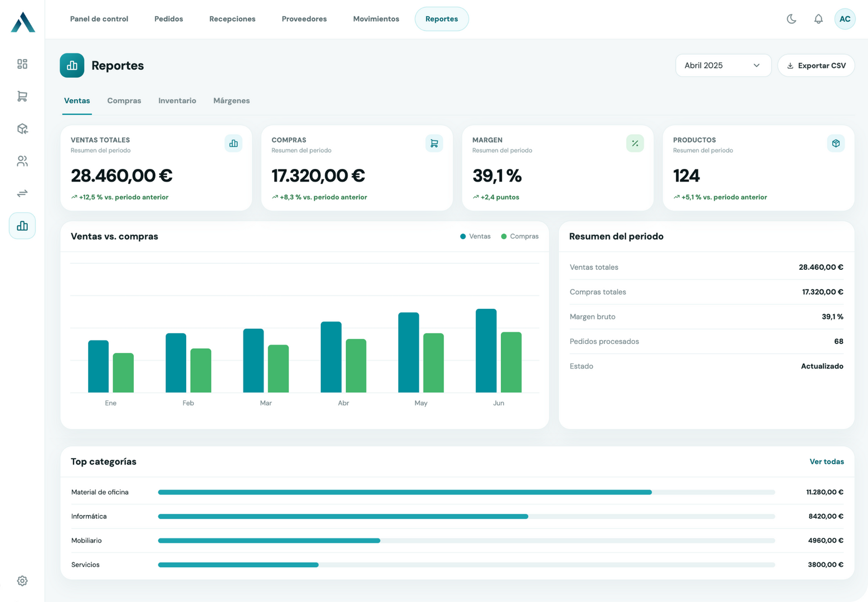Select the reports bar chart sidebar icon
Screen dimensions: 868x602
point(22,226)
